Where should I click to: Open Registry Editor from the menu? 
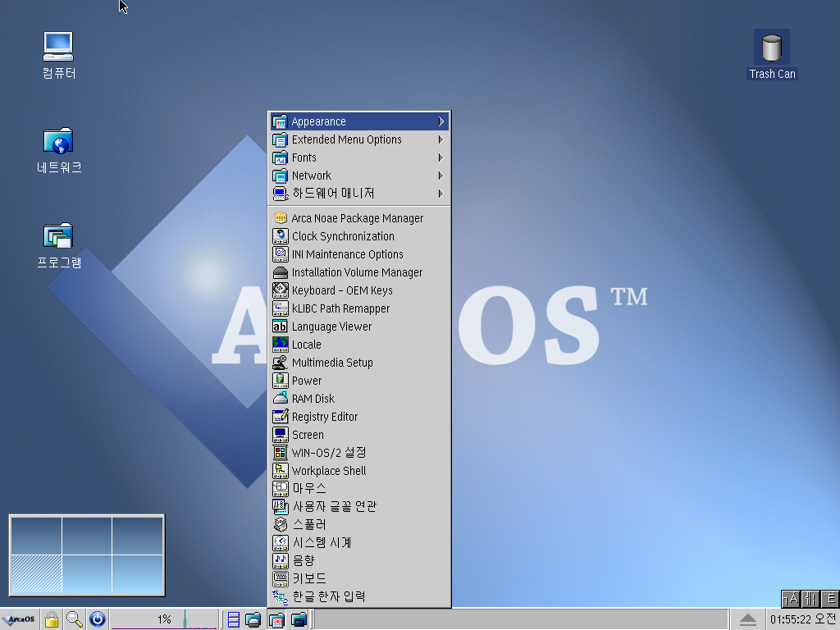[324, 417]
